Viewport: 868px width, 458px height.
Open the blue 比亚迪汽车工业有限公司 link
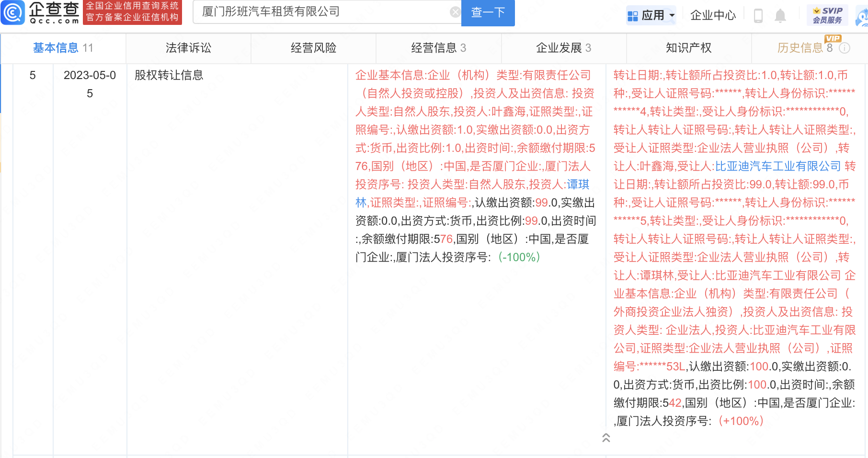point(778,166)
